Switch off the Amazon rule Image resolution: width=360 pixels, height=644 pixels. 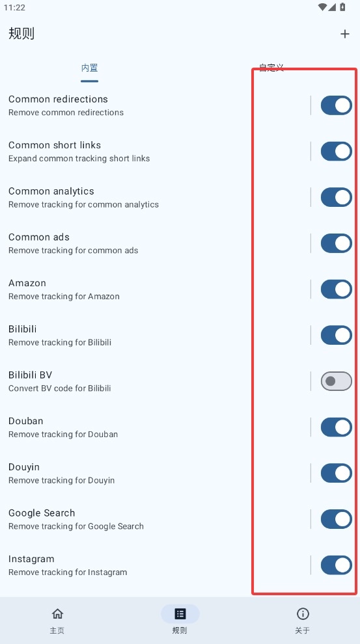(336, 289)
